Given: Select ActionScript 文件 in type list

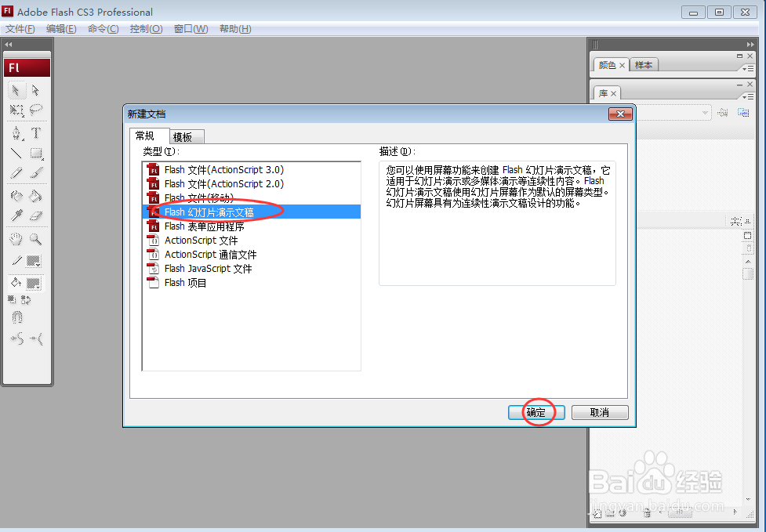Looking at the screenshot, I should click(251, 241).
